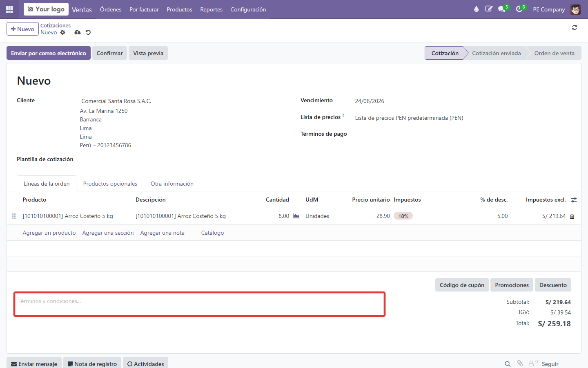
Task: Click the 18% tax tag
Action: click(x=403, y=216)
